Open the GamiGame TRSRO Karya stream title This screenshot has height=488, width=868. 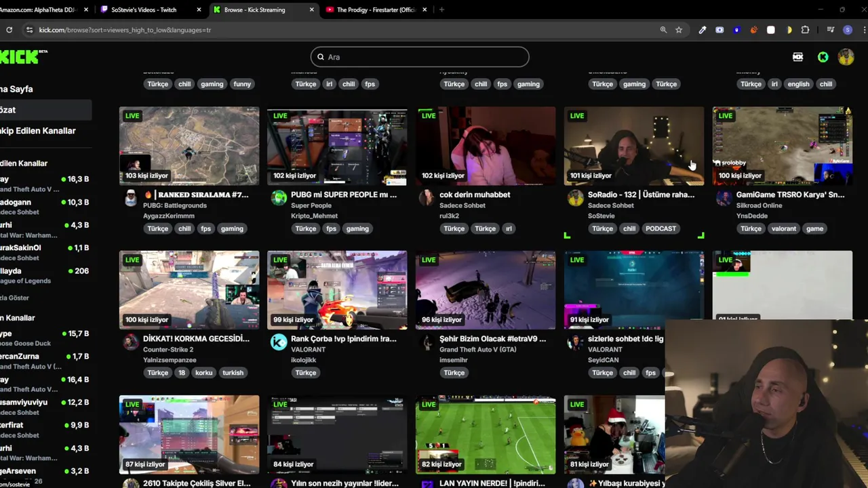790,195
